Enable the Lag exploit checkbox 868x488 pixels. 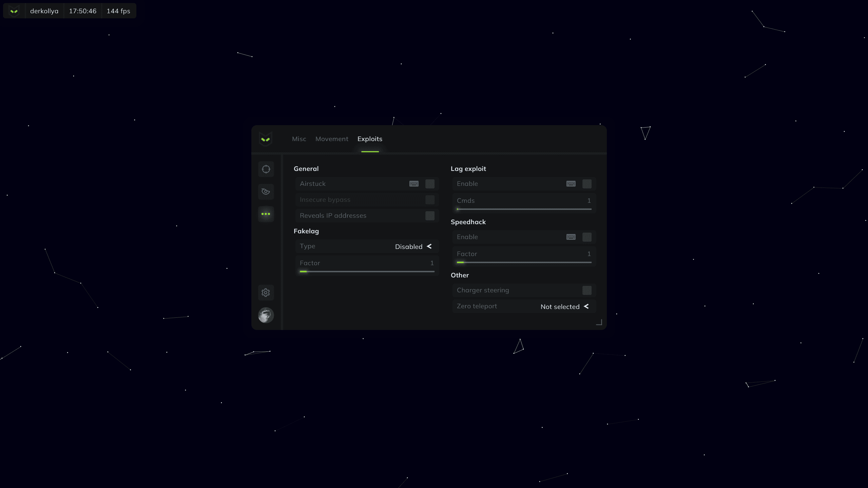click(x=586, y=184)
